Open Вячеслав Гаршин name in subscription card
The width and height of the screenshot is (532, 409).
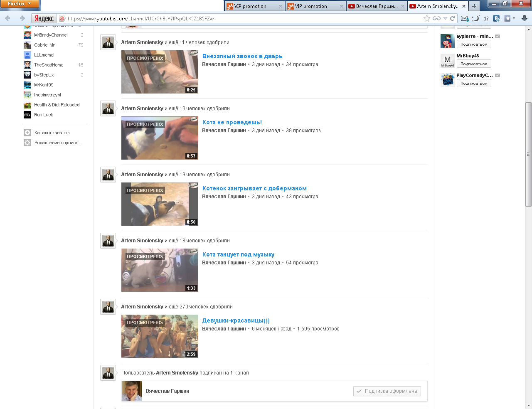tap(167, 391)
